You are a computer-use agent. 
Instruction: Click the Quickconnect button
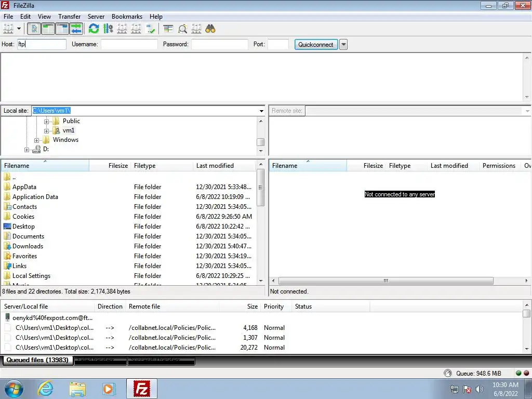(x=316, y=45)
